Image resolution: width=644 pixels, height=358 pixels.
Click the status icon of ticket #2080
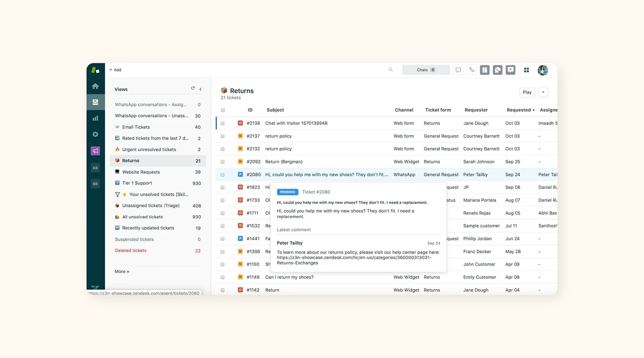(x=240, y=175)
